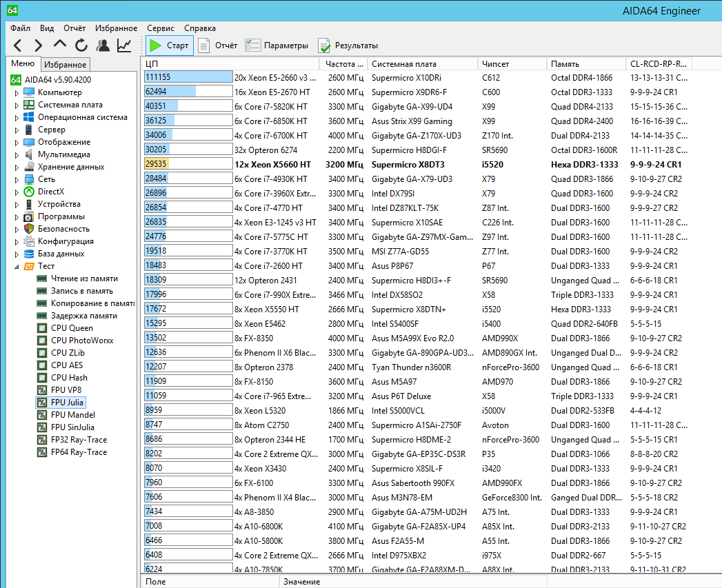Screen dimensions: 722x588
Task: Expand the Операционная система node
Action: [17, 117]
